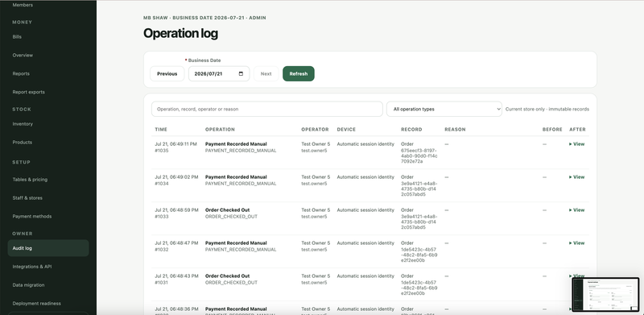Image resolution: width=644 pixels, height=315 pixels.
Task: Click timestamp Jul 21, 06:48:47 PM
Action: pos(176,243)
